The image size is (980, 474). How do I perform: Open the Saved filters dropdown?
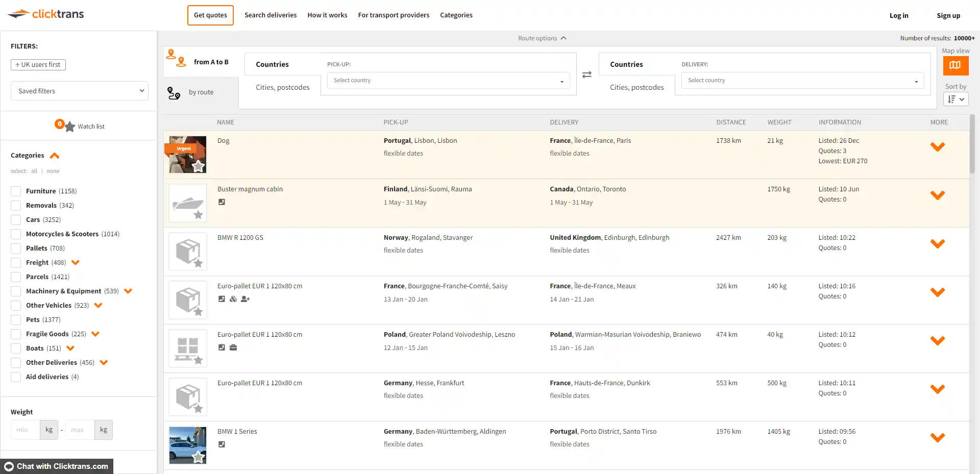point(80,91)
